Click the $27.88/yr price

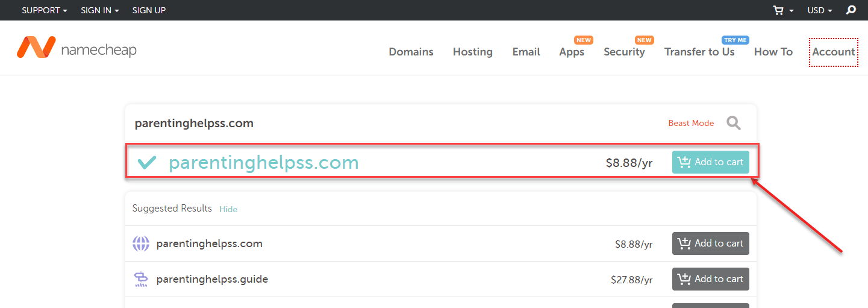click(631, 280)
